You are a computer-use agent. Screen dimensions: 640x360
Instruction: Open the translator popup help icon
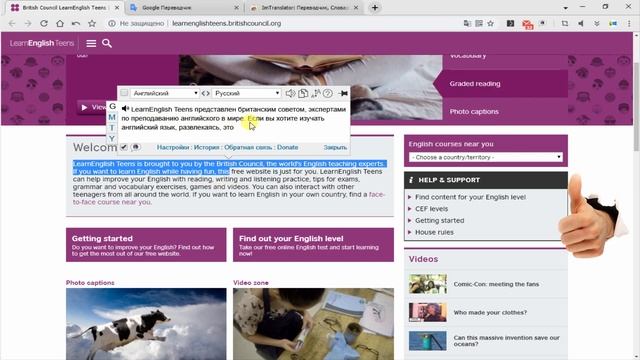tap(327, 93)
